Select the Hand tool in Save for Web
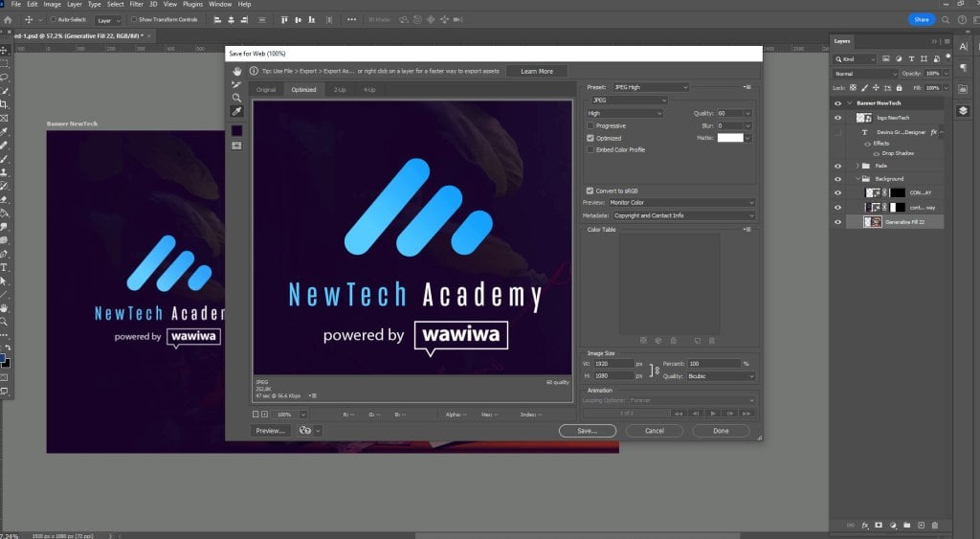The height and width of the screenshot is (539, 980). pyautogui.click(x=237, y=71)
